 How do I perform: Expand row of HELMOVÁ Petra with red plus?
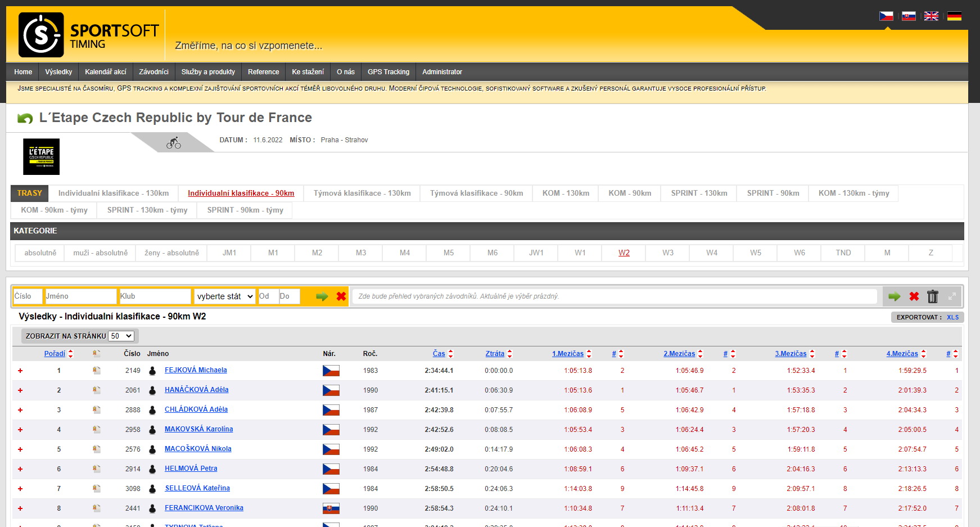pyautogui.click(x=20, y=469)
